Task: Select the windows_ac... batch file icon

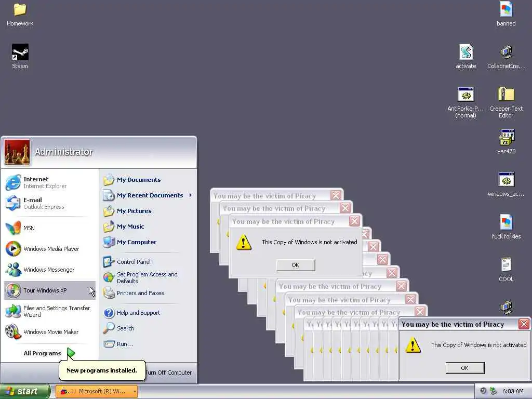Action: [506, 184]
